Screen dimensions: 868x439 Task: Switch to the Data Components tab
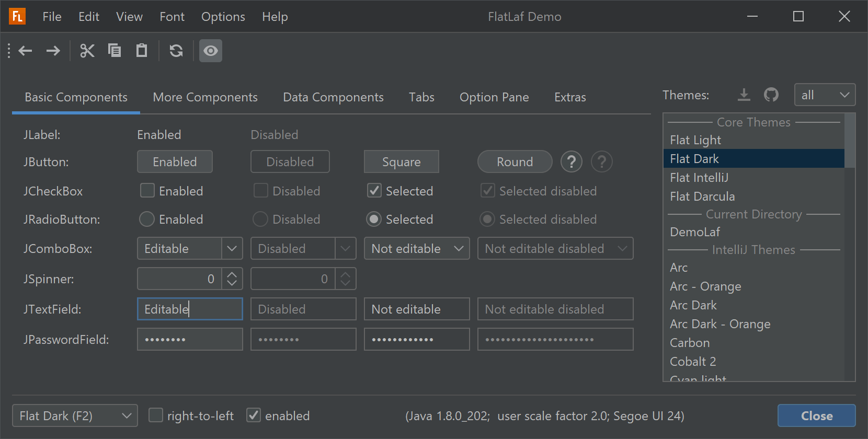pyautogui.click(x=333, y=97)
